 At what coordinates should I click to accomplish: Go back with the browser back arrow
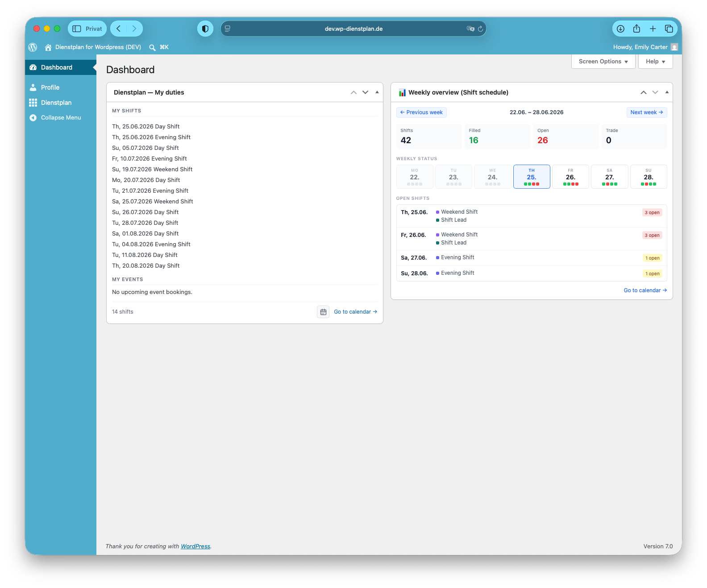point(119,29)
